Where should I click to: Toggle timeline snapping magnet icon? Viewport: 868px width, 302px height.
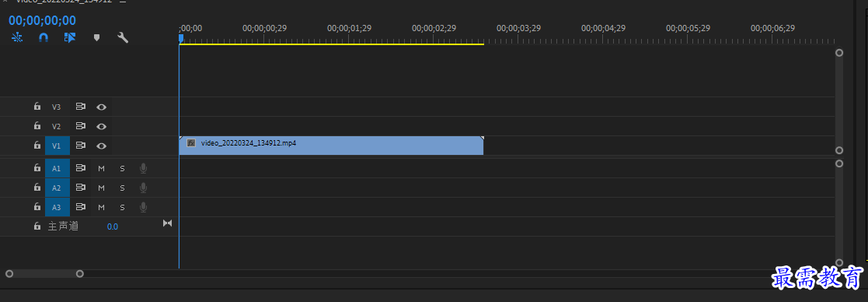[x=44, y=37]
